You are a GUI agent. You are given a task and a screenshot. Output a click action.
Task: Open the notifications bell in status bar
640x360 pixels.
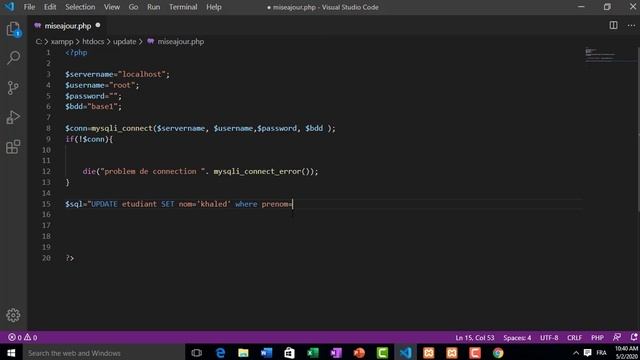pyautogui.click(x=633, y=337)
